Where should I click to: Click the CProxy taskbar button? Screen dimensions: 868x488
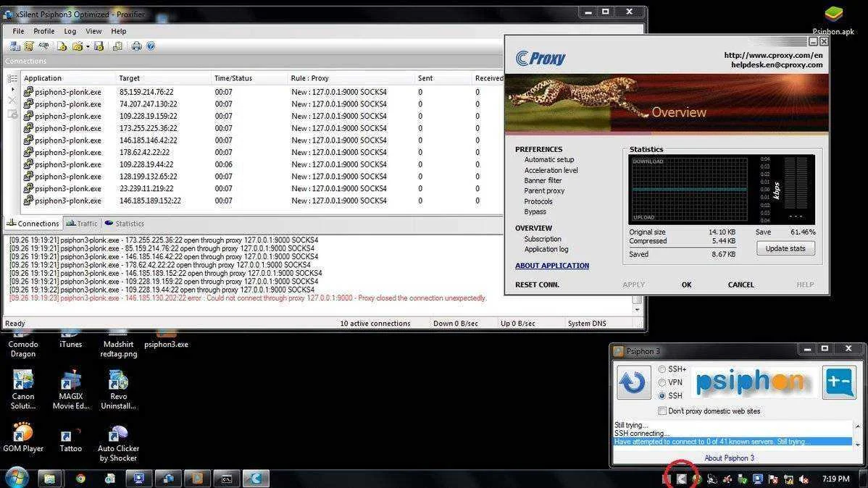255,479
